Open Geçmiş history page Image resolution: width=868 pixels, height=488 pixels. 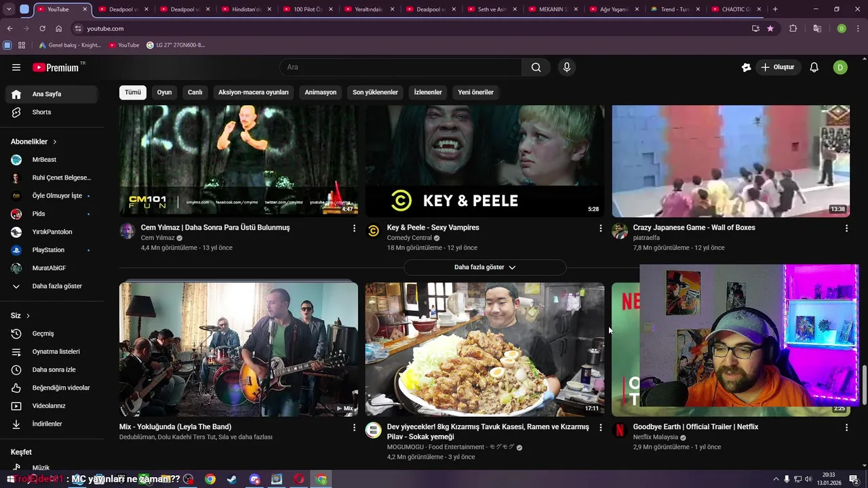click(52, 333)
